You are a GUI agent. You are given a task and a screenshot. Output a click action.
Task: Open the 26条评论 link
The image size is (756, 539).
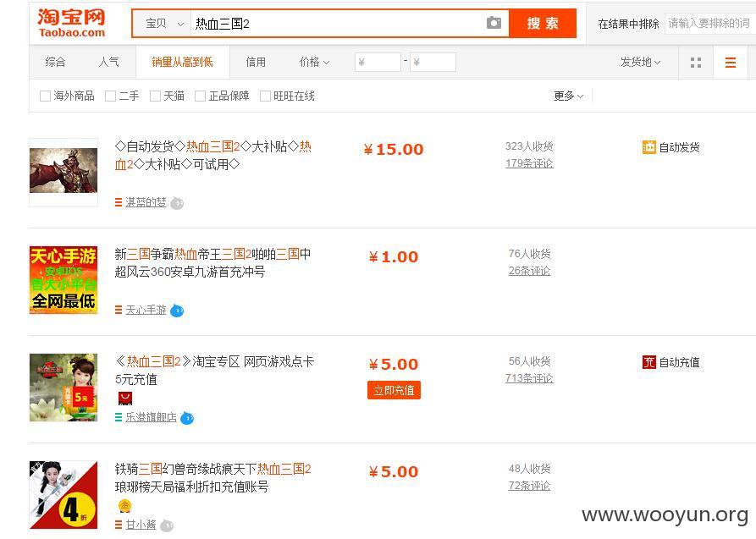(529, 271)
